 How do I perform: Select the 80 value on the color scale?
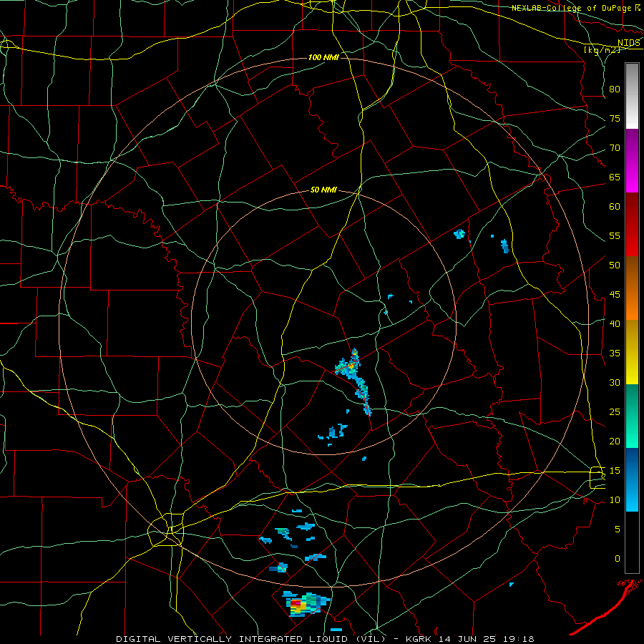615,89
